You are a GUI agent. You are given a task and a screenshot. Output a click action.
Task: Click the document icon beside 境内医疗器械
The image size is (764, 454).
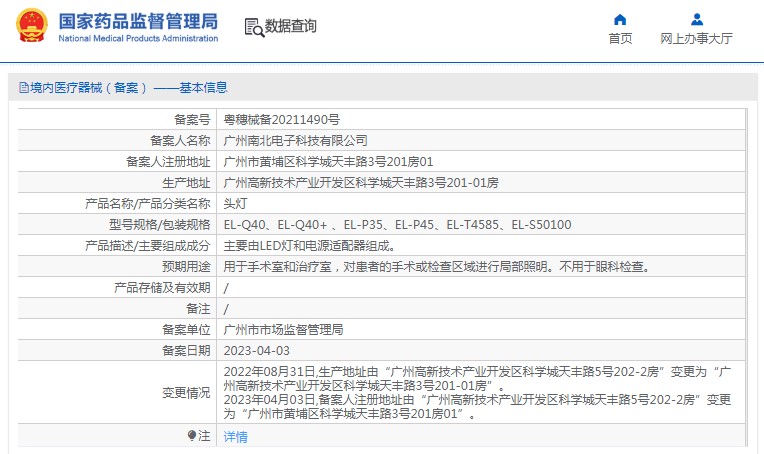(x=23, y=88)
